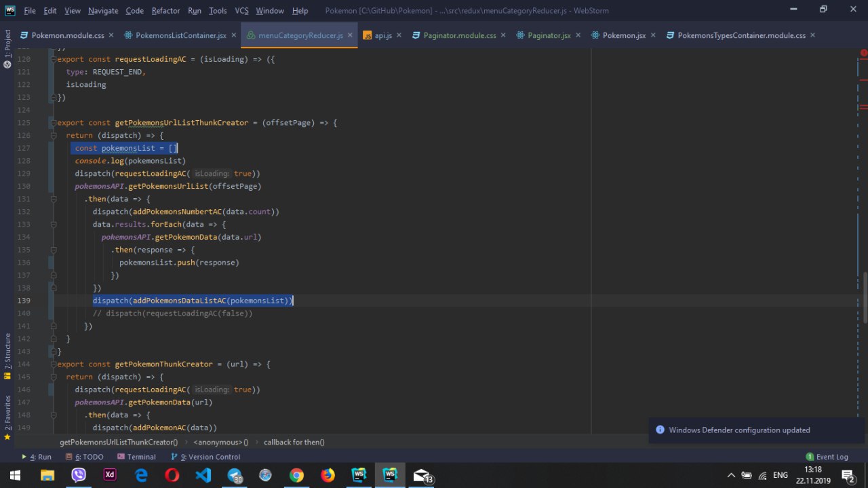Close the Paginator.jsx tab

[x=578, y=35]
